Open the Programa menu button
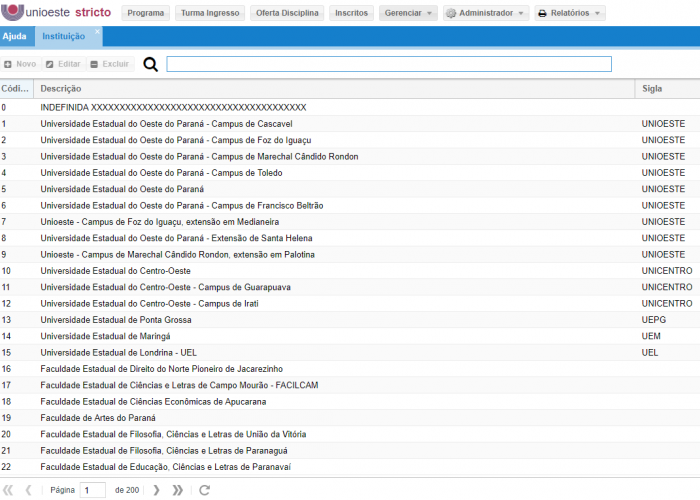The width and height of the screenshot is (700, 500). click(146, 14)
